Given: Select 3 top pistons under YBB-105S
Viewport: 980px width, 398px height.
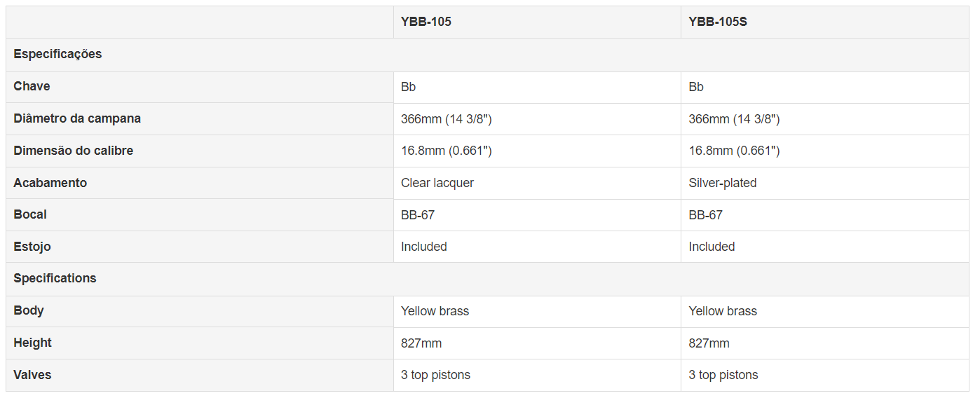Looking at the screenshot, I should 723,375.
